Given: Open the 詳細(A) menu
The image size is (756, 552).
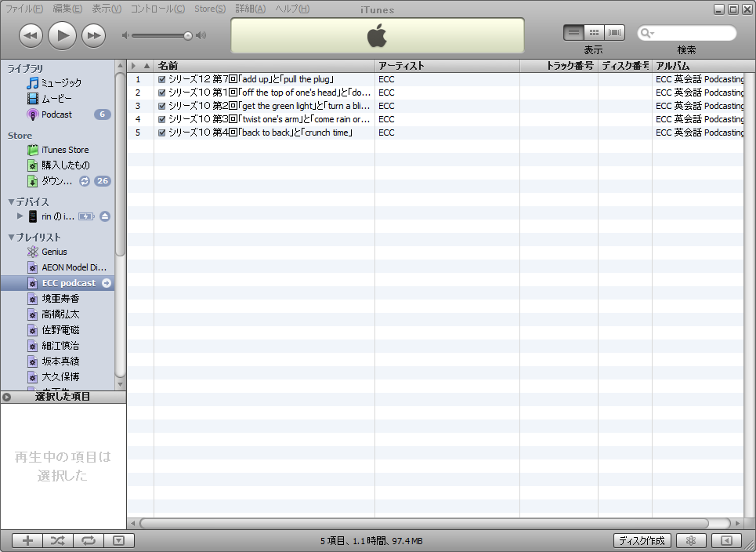Looking at the screenshot, I should click(x=250, y=9).
